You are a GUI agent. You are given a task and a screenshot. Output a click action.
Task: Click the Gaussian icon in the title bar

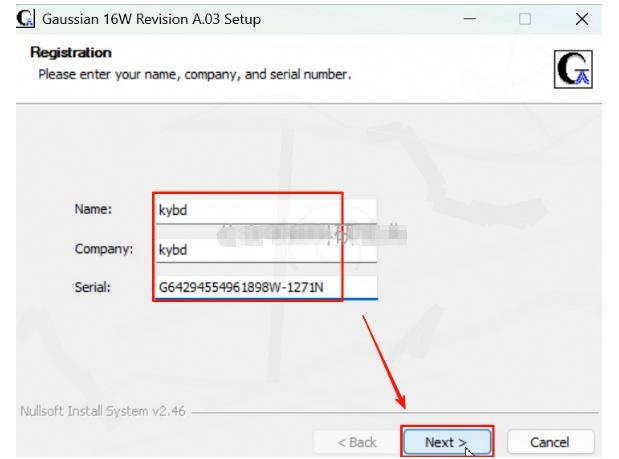(12, 20)
